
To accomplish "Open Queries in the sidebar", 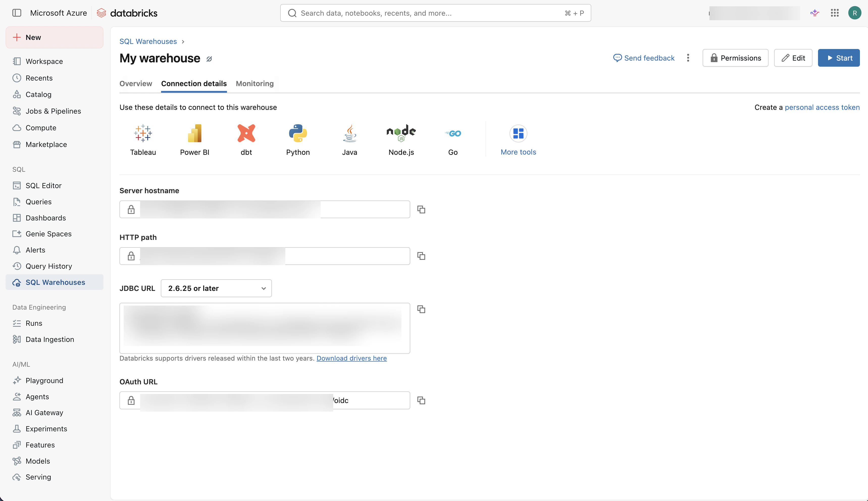I will point(54,202).
